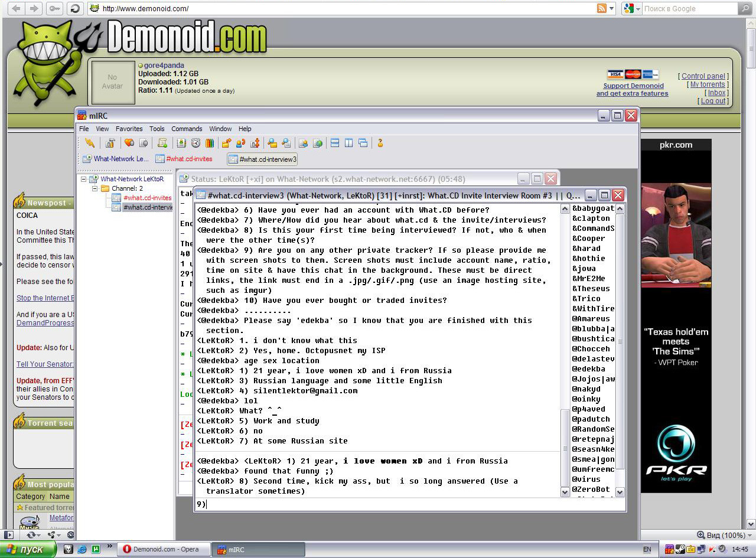This screenshot has height=558, width=756.
Task: Open My torrents link
Action: point(708,84)
